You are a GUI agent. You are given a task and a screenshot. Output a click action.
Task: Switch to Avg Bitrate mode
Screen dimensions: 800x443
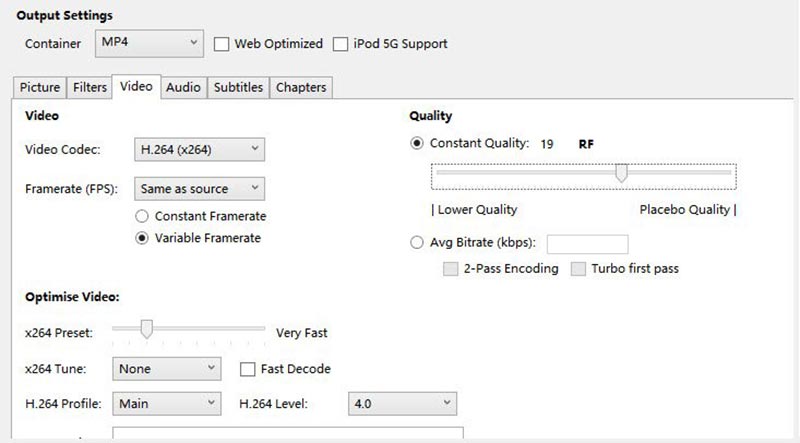pos(417,242)
